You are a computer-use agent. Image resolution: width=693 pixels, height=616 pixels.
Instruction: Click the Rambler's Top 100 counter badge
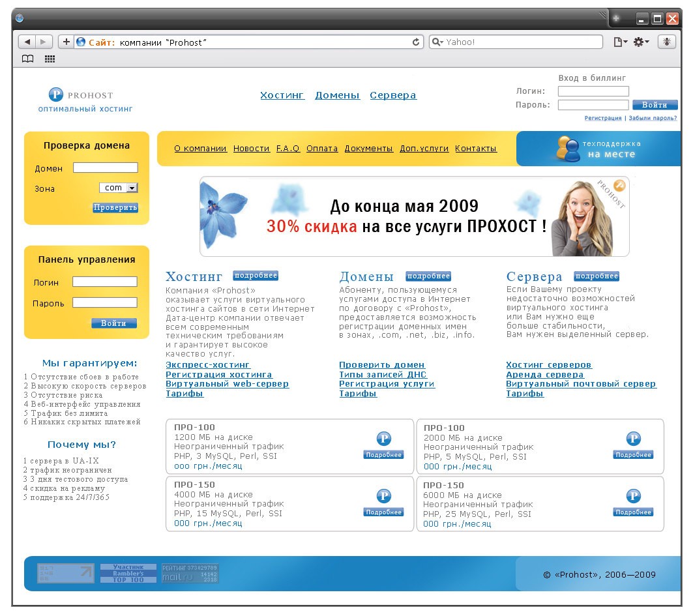[x=128, y=573]
